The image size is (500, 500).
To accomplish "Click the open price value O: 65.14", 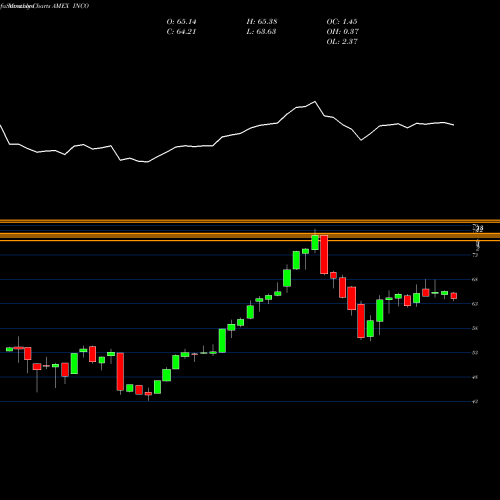I will click(x=181, y=22).
